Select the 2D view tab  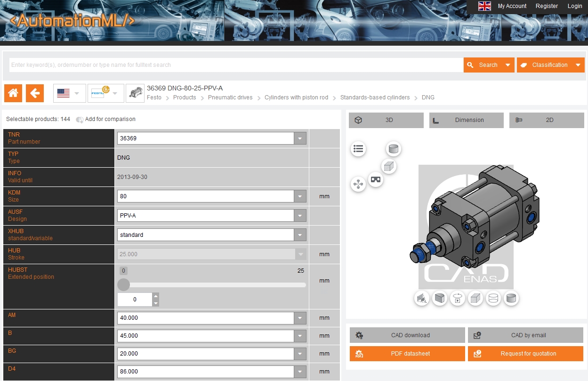pos(546,120)
